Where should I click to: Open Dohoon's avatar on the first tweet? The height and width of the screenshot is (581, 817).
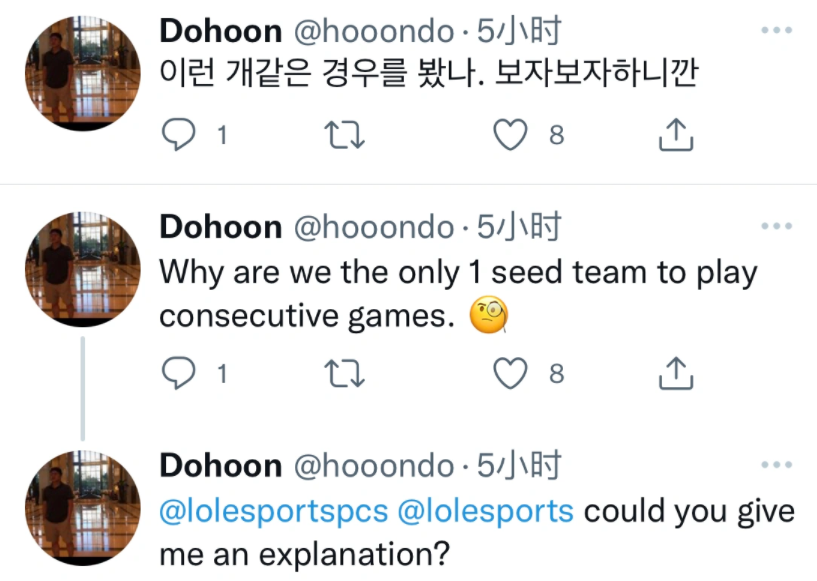pos(84,70)
